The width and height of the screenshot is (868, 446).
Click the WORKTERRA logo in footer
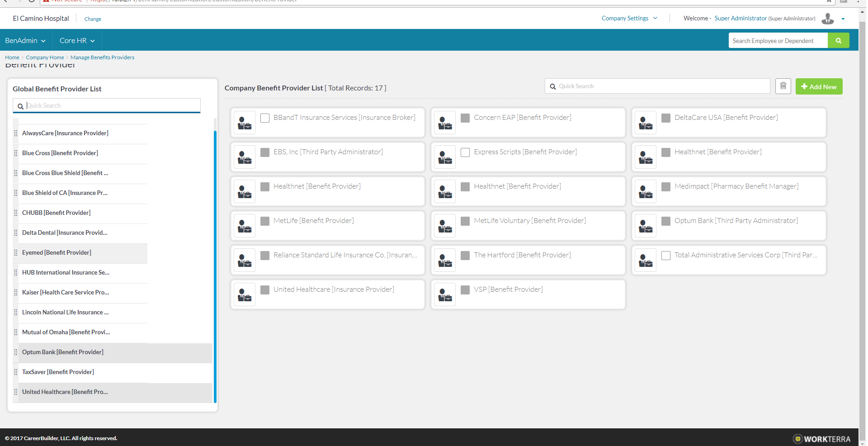pyautogui.click(x=822, y=439)
